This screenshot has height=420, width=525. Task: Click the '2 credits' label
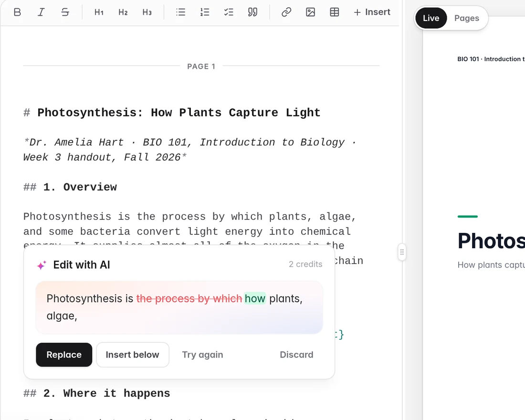pyautogui.click(x=305, y=264)
